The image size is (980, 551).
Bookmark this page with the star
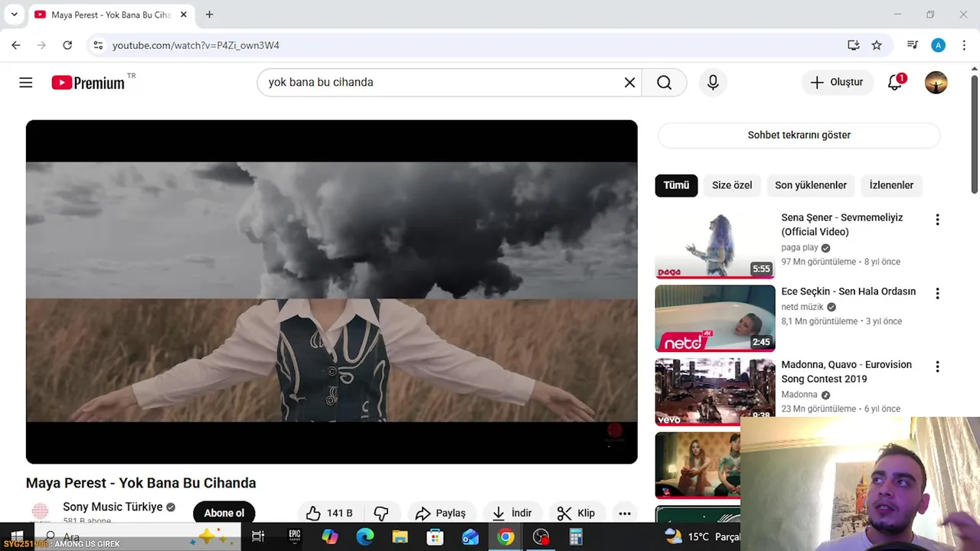coord(877,45)
